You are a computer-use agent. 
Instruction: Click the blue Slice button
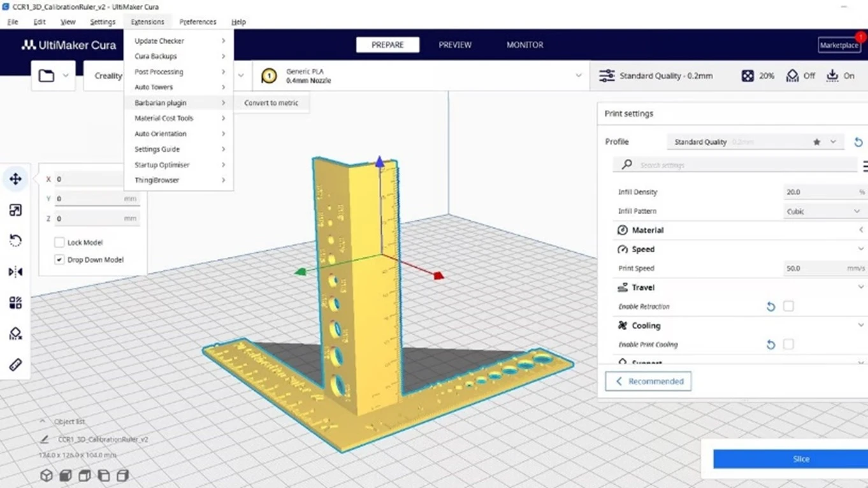pyautogui.click(x=791, y=459)
